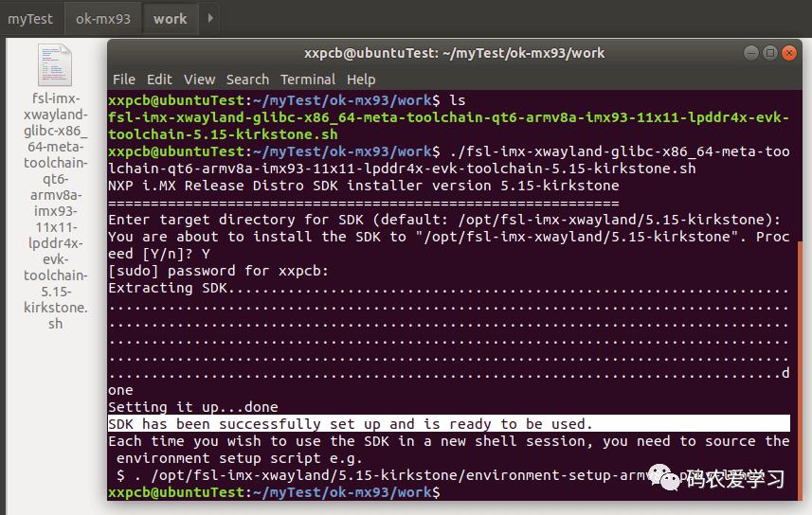Click the 'Enter target directory for SDK' line
Image resolution: width=812 pixels, height=515 pixels.
click(444, 220)
